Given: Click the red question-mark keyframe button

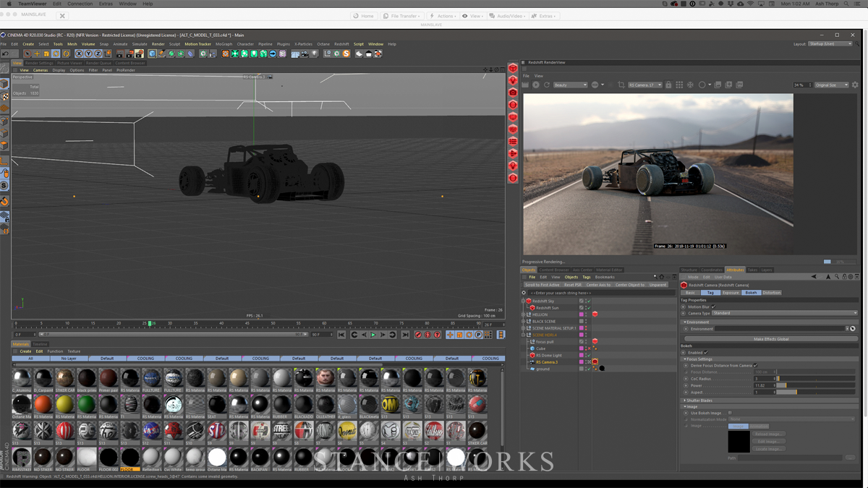Looking at the screenshot, I should [437, 335].
